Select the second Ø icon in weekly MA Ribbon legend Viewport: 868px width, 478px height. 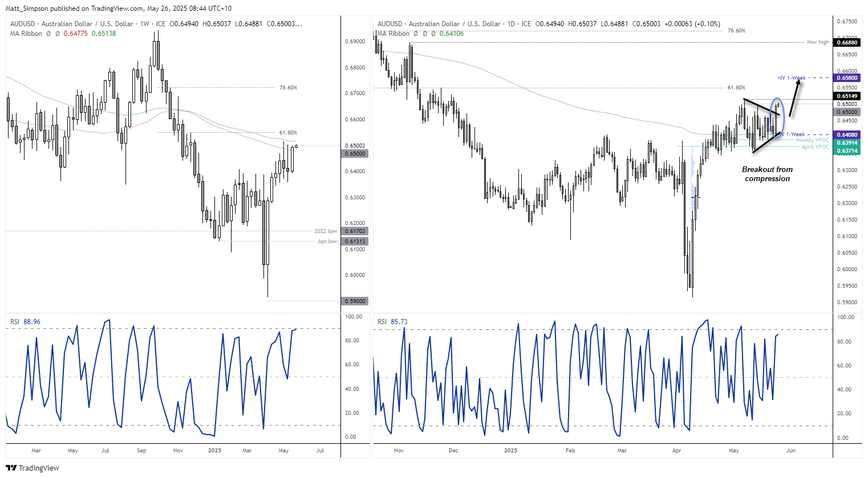(x=58, y=34)
